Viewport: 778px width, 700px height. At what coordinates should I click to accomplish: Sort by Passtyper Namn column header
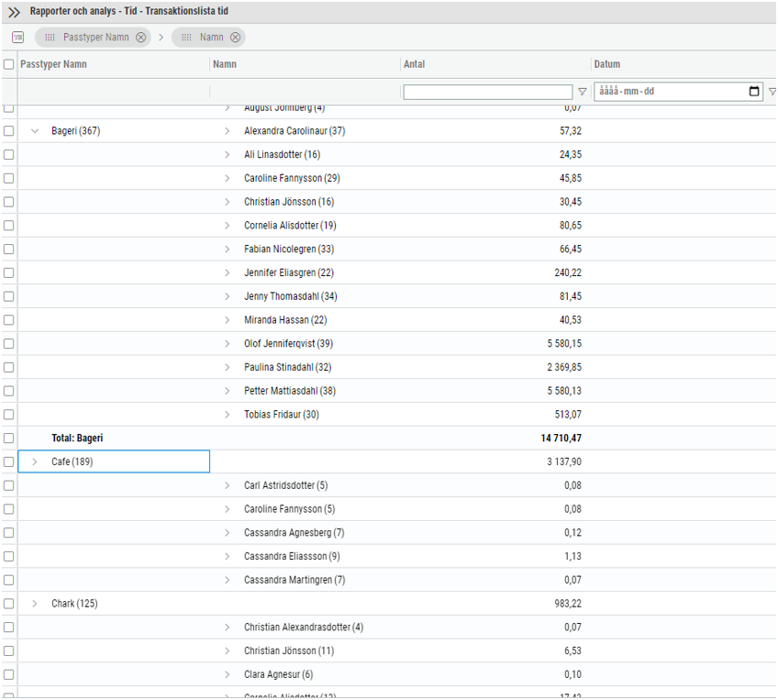coord(53,64)
